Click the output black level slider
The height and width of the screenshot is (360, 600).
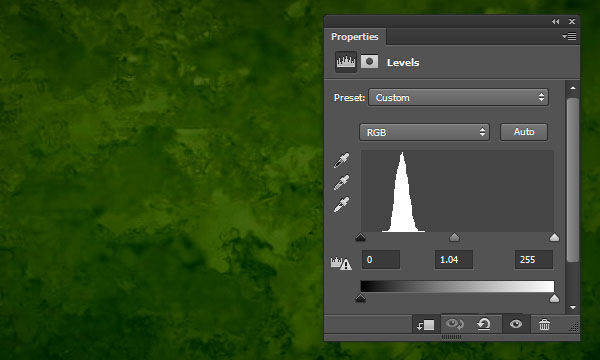pyautogui.click(x=360, y=298)
